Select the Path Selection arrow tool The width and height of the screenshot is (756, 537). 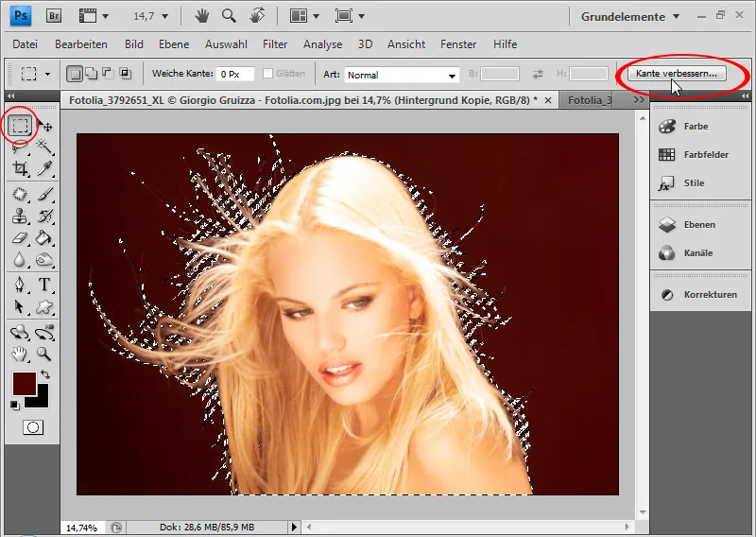pyautogui.click(x=19, y=306)
